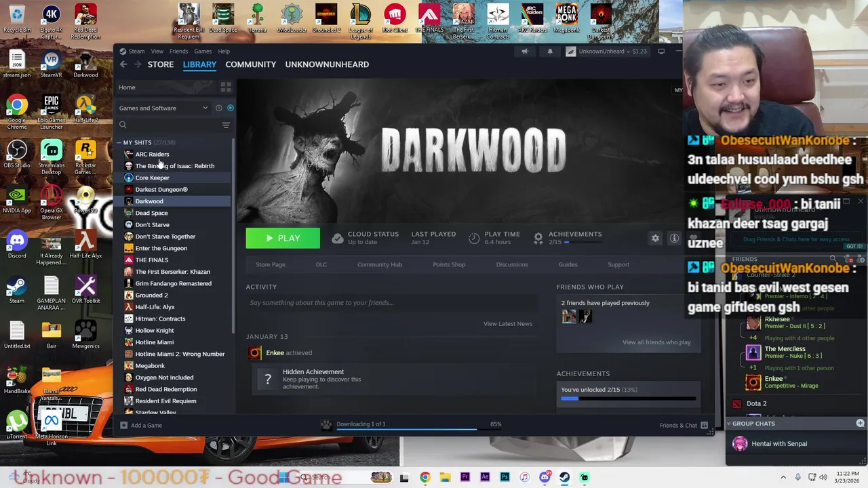Viewport: 868px width, 488px height.
Task: Open the Riot Client desktop icon
Action: click(395, 19)
